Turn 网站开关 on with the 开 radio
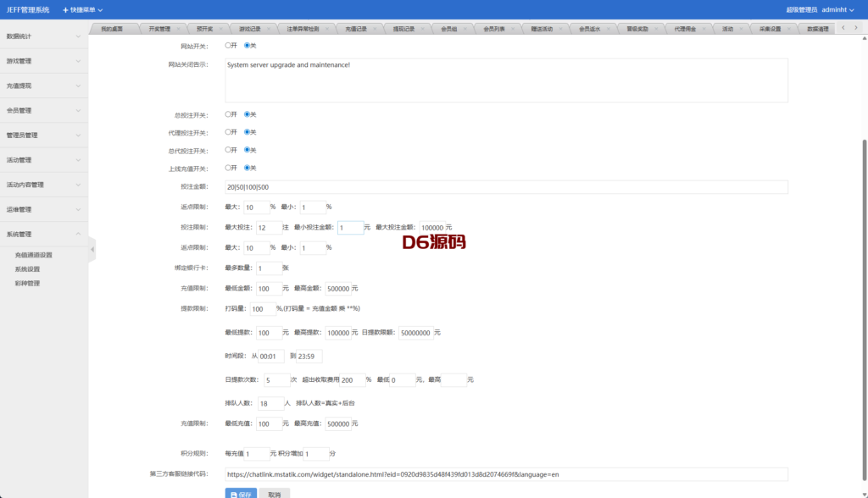This screenshot has width=868, height=498. [x=228, y=46]
